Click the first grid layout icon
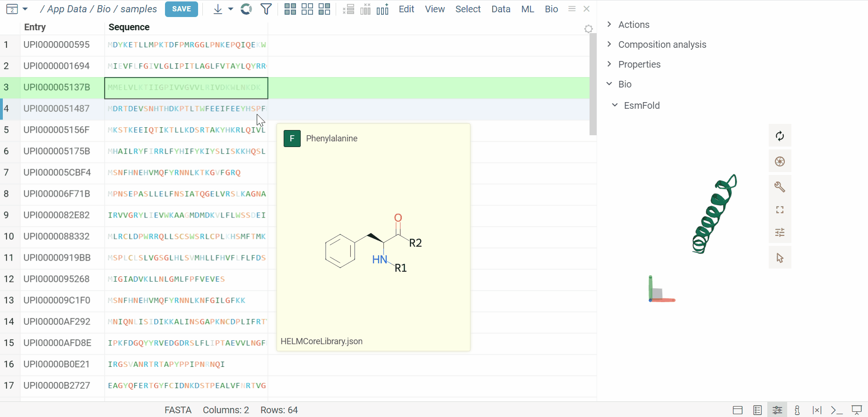Image resolution: width=868 pixels, height=417 pixels. [x=290, y=9]
